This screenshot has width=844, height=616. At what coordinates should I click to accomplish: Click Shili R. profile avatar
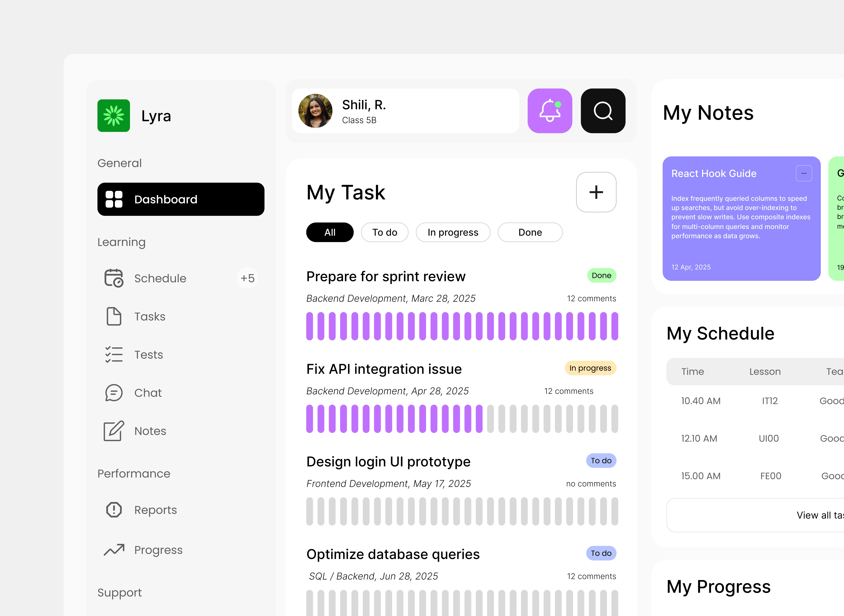[x=316, y=111]
